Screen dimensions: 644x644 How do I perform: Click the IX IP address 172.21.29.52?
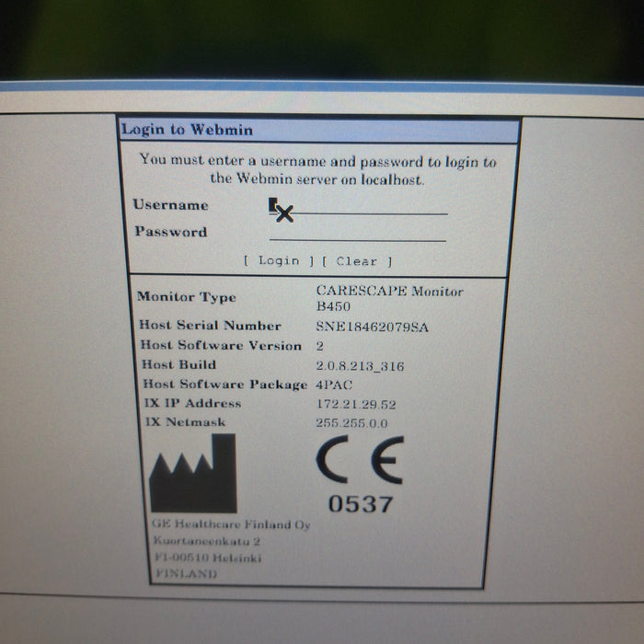(x=357, y=405)
